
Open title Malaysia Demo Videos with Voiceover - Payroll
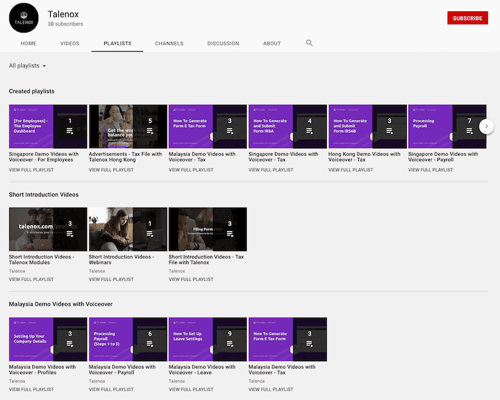[x=122, y=370]
